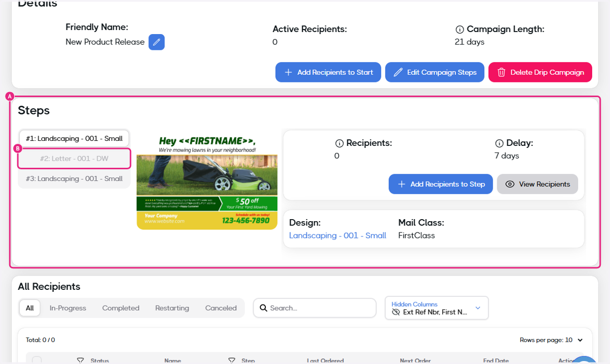Click the '7 days' delay value
This screenshot has width=610, height=364.
tap(507, 156)
